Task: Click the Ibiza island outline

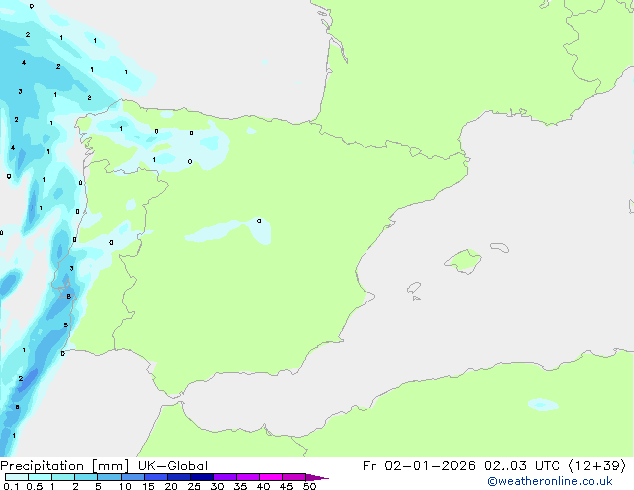Action: [x=414, y=288]
